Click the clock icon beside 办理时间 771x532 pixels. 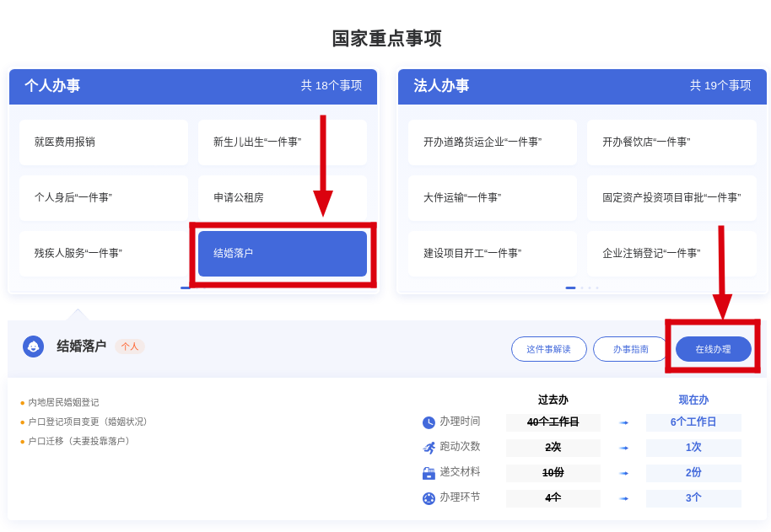429,422
